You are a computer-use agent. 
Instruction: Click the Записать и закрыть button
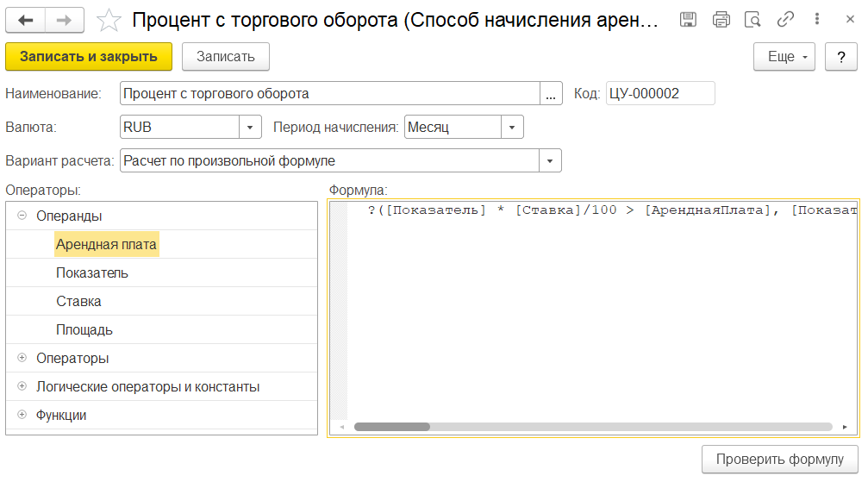click(x=89, y=57)
